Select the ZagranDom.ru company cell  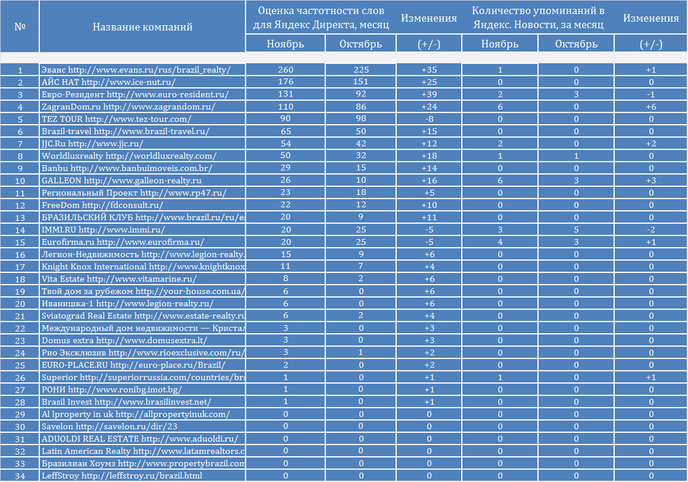142,107
